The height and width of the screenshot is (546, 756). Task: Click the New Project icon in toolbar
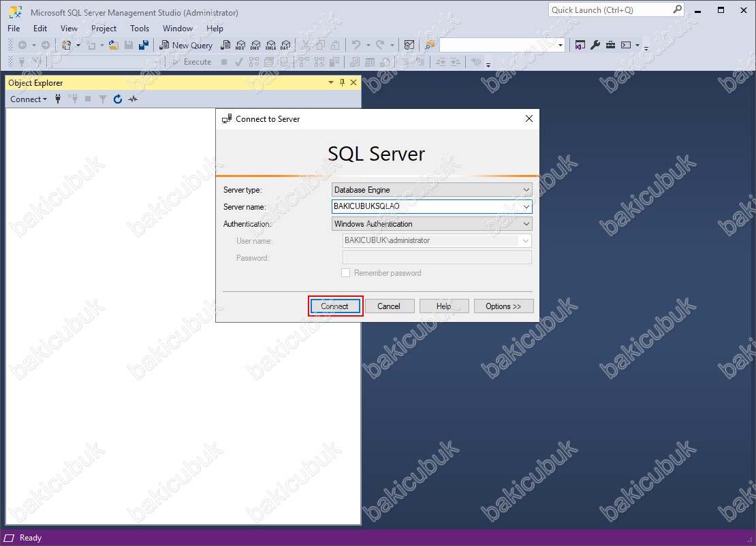(67, 46)
